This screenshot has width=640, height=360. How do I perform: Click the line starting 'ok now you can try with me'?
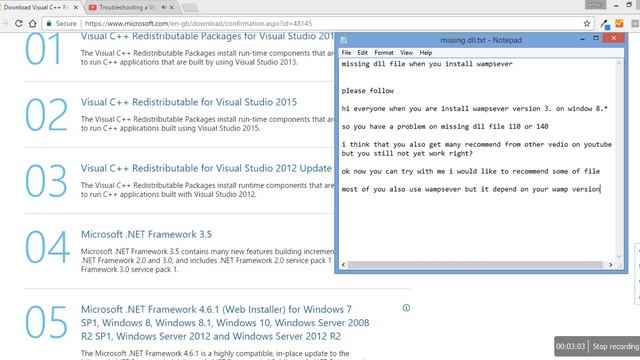pos(471,171)
